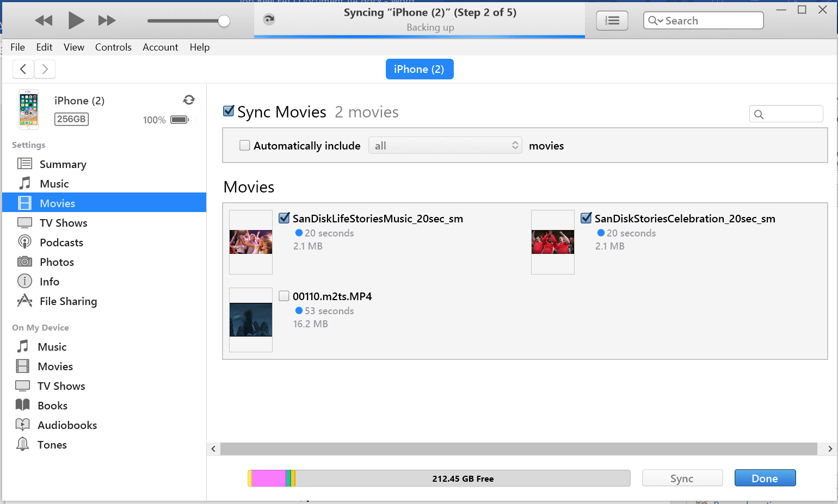Open the 'all' movies dropdown
The image size is (838, 504).
click(x=445, y=145)
